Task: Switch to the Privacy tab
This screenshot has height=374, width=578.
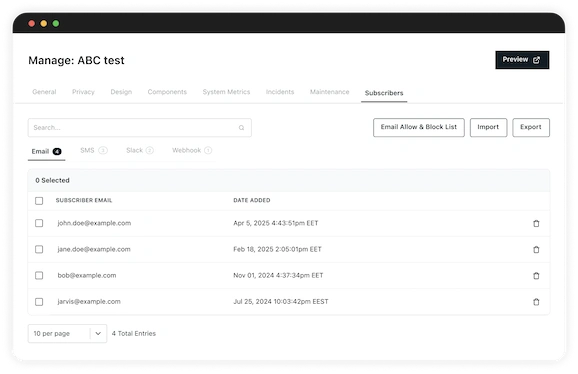Action: (x=83, y=92)
